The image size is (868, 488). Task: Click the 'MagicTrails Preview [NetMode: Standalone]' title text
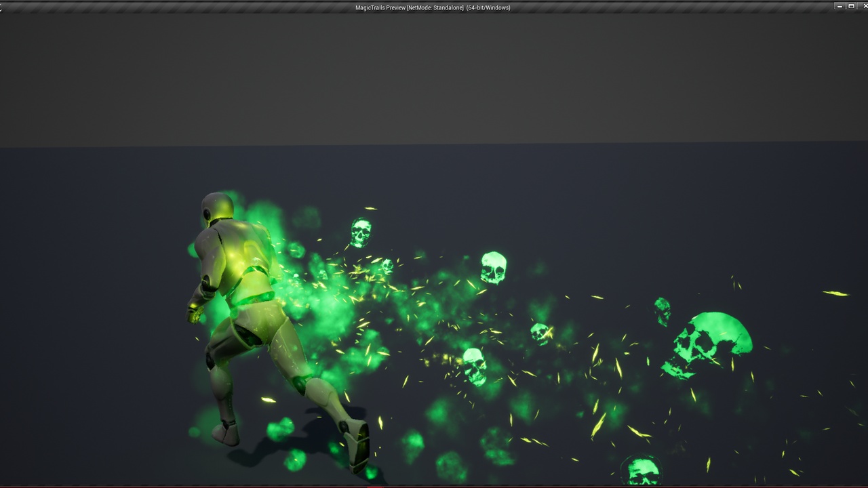coord(410,7)
